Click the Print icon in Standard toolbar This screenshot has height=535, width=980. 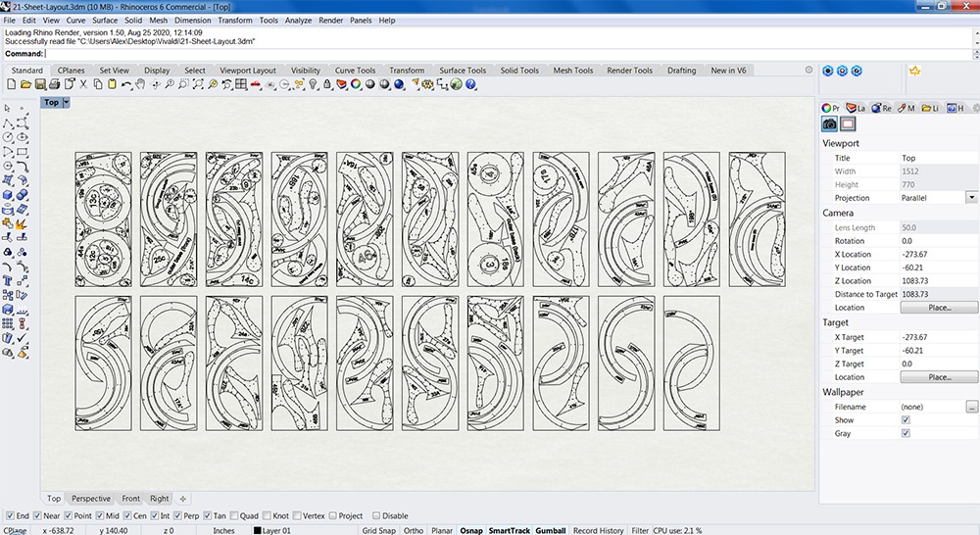coord(54,85)
